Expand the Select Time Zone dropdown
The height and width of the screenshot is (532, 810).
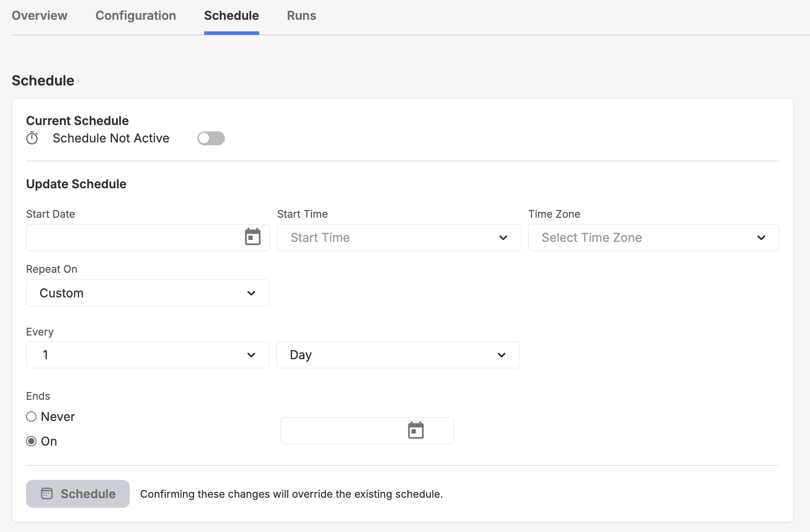point(653,238)
